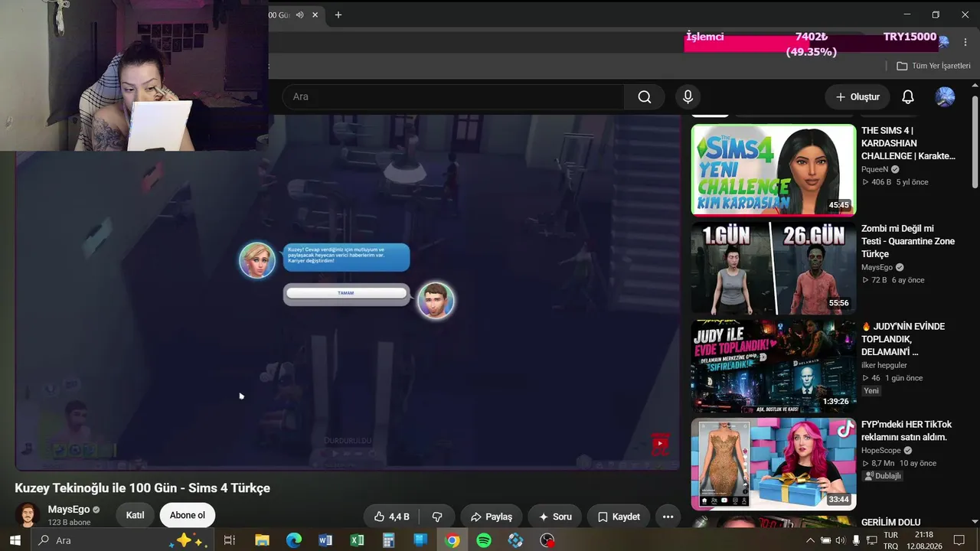Open YouTube notifications bell

(907, 97)
